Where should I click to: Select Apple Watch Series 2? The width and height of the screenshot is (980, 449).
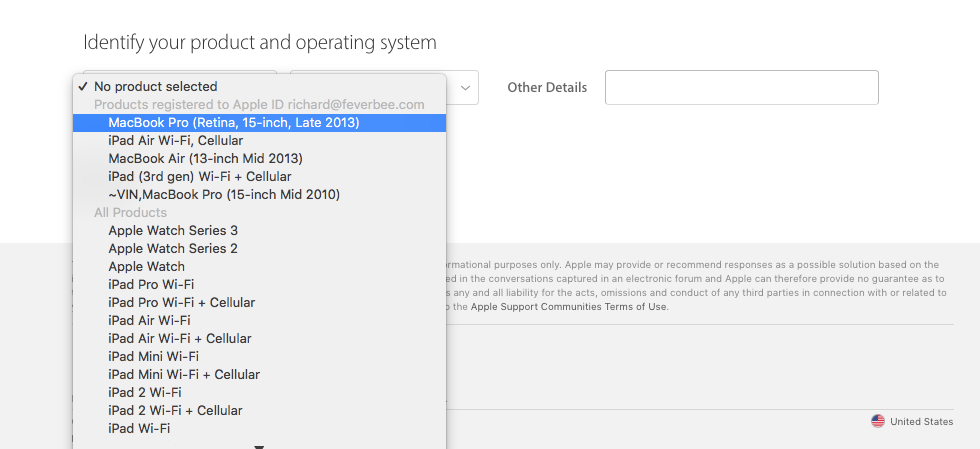[259, 248]
